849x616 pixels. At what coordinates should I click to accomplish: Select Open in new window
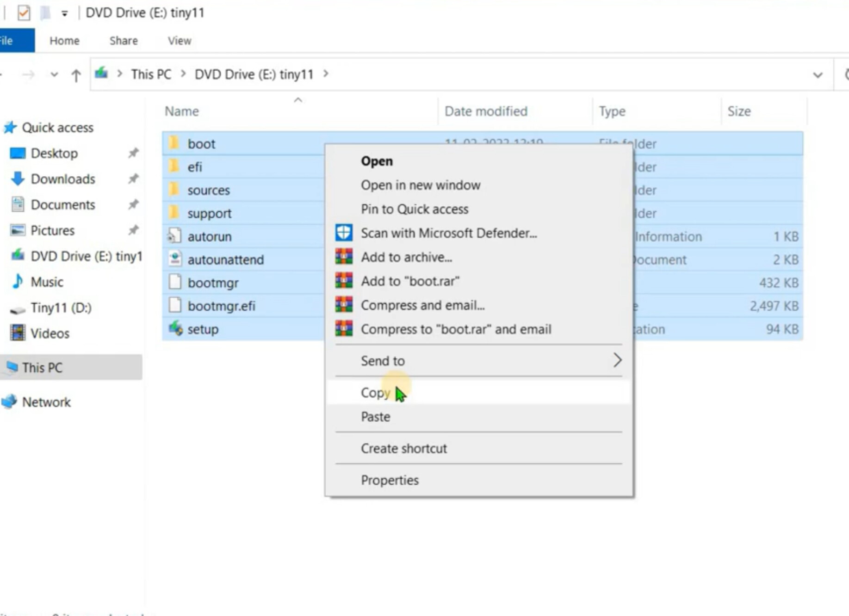coord(479,185)
